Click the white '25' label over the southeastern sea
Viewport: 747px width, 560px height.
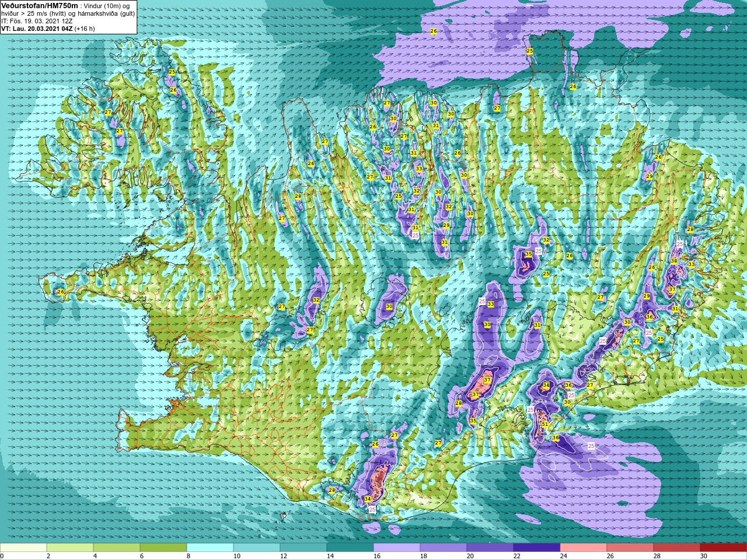click(591, 446)
